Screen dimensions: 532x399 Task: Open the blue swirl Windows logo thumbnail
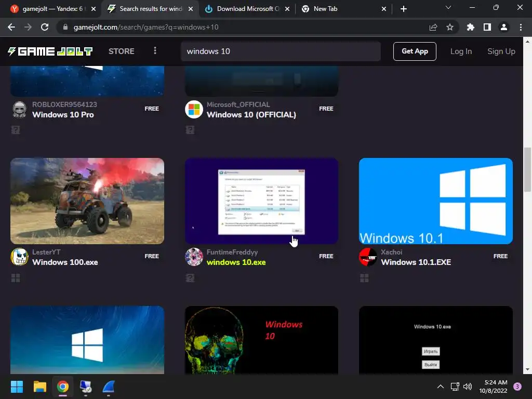pyautogui.click(x=87, y=340)
